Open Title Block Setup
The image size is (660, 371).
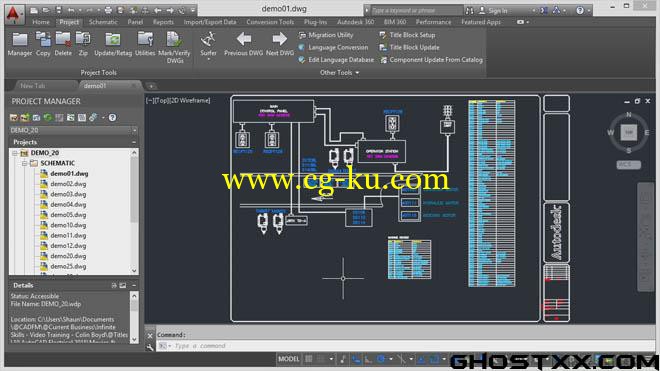pyautogui.click(x=407, y=35)
